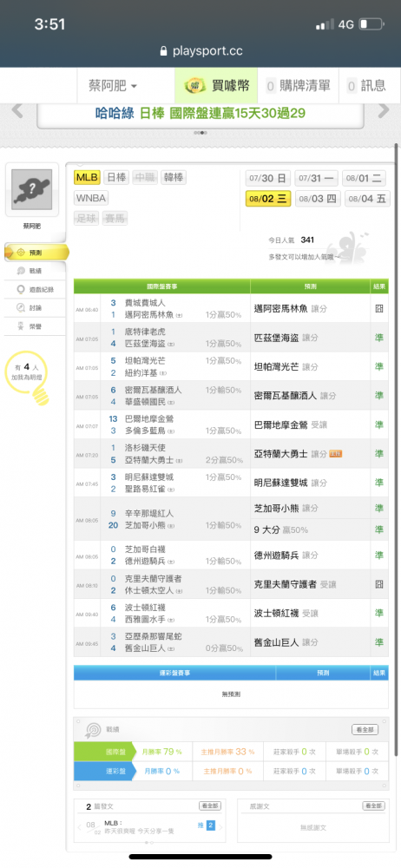Click the 9 大分 over/under prediction

(x=281, y=529)
